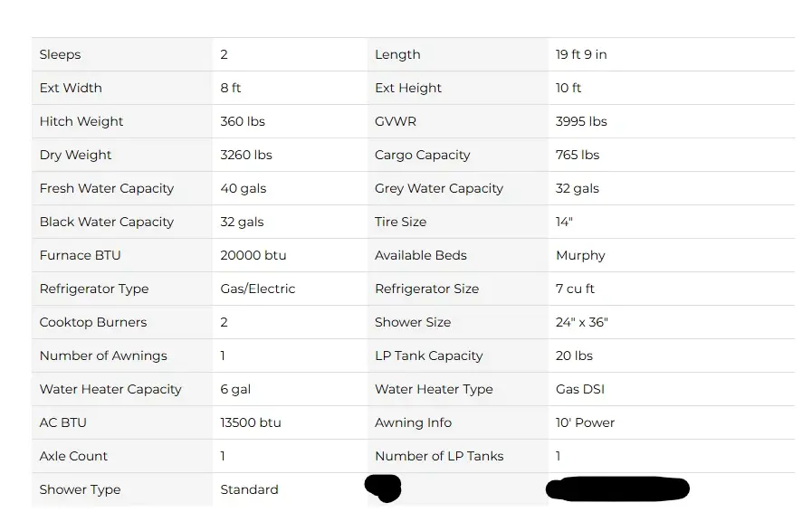Click the LP Tank Capacity label

429,356
